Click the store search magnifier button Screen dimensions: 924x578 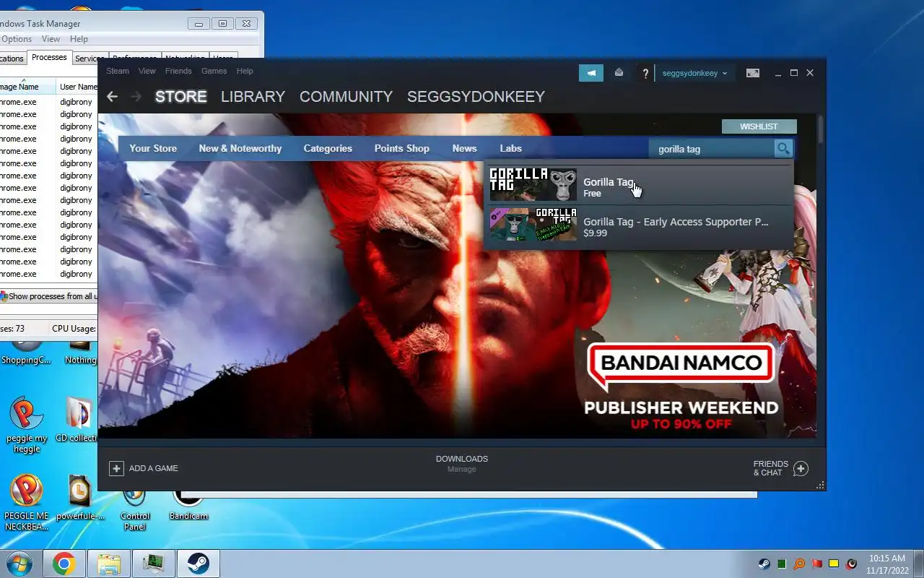[x=783, y=148]
